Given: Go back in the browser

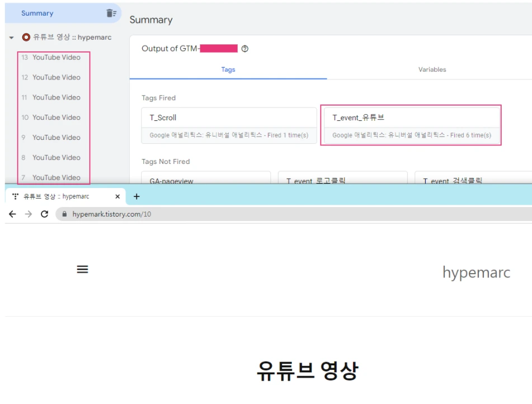Looking at the screenshot, I should tap(12, 214).
